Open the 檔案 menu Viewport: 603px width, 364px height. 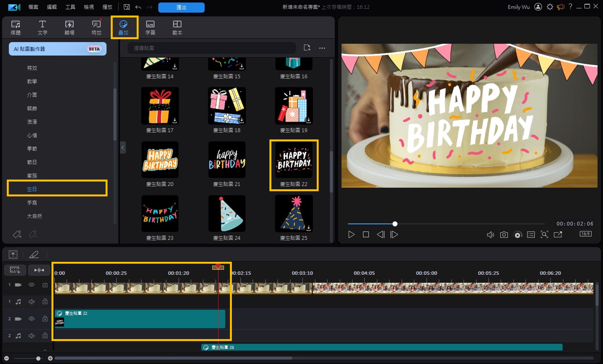tap(33, 7)
